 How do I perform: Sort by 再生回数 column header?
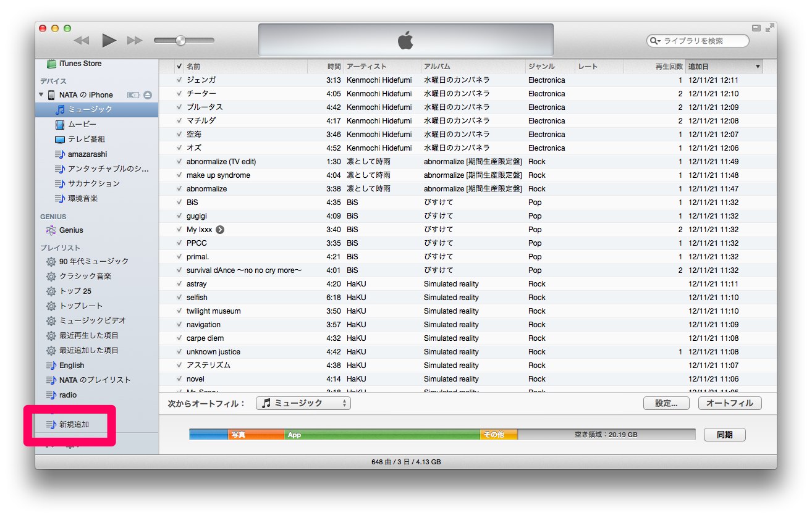[x=654, y=67]
